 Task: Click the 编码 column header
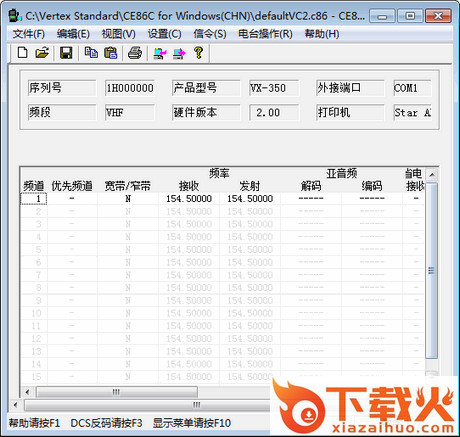point(372,186)
